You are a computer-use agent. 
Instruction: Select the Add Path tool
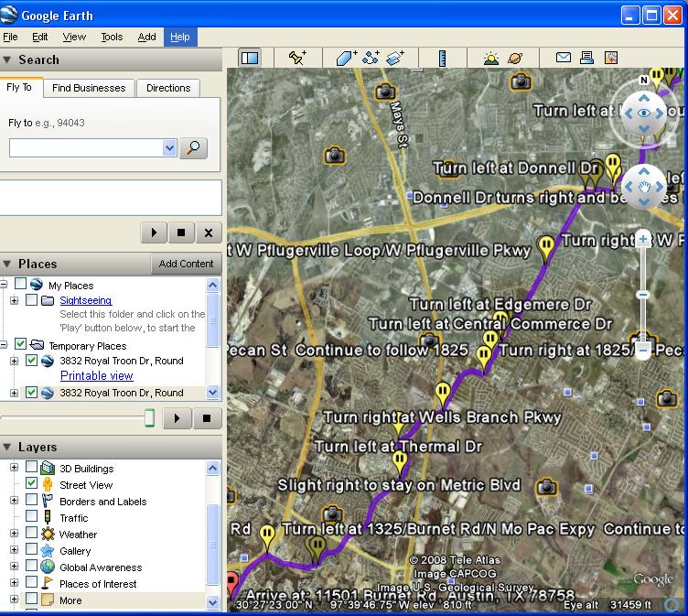[371, 58]
